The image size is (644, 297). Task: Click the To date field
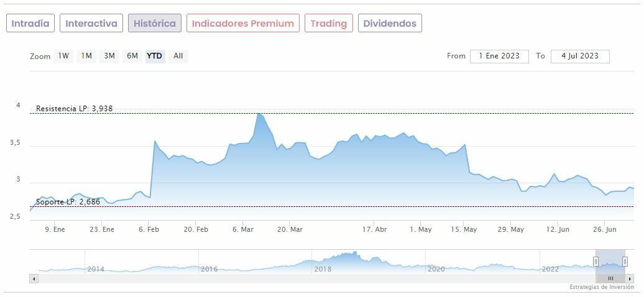click(x=579, y=57)
